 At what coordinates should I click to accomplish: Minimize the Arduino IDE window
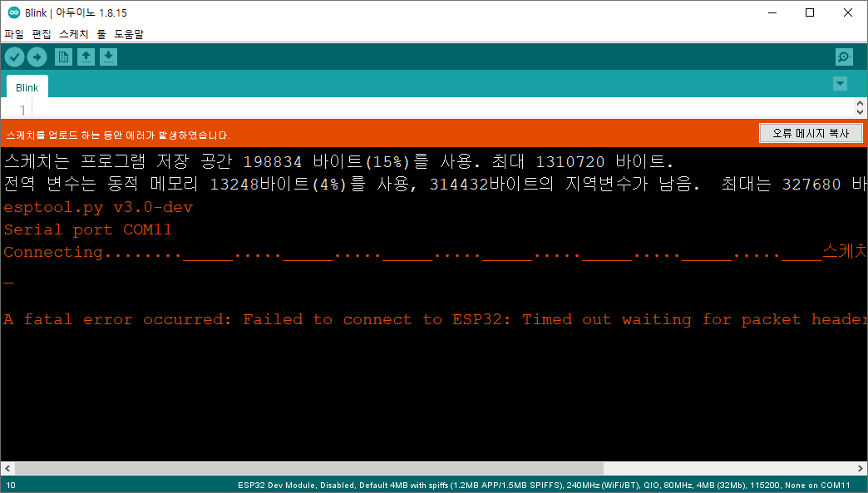click(x=772, y=12)
